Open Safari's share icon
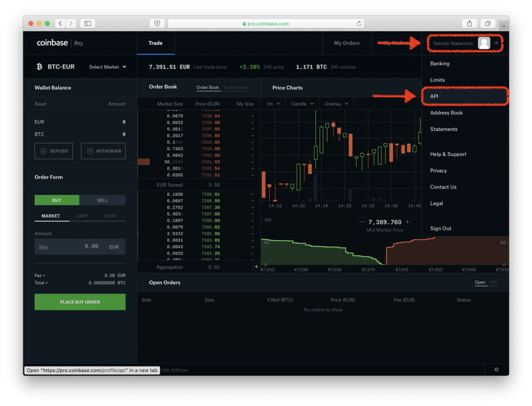Screen dimensions: 532x406 coord(469,23)
